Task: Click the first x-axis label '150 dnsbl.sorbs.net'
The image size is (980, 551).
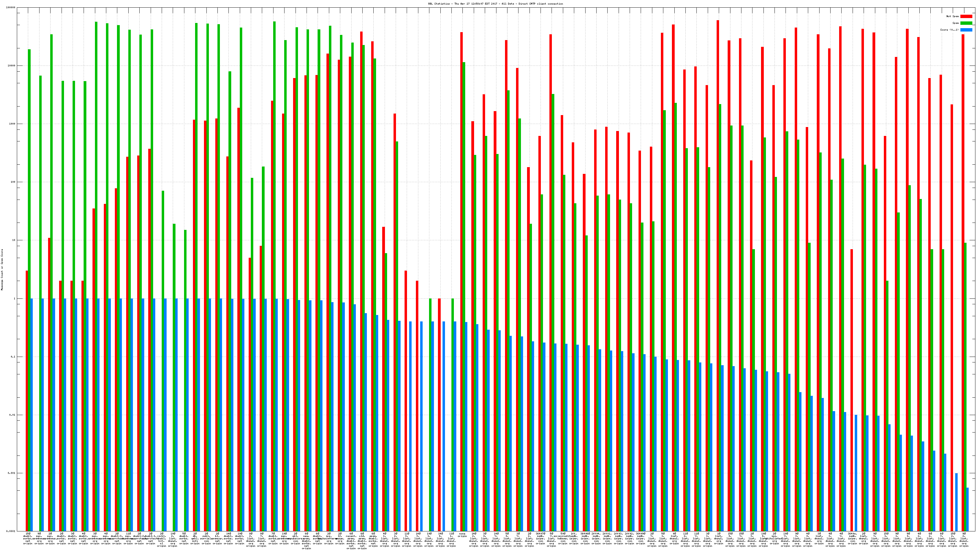Action: point(27,539)
